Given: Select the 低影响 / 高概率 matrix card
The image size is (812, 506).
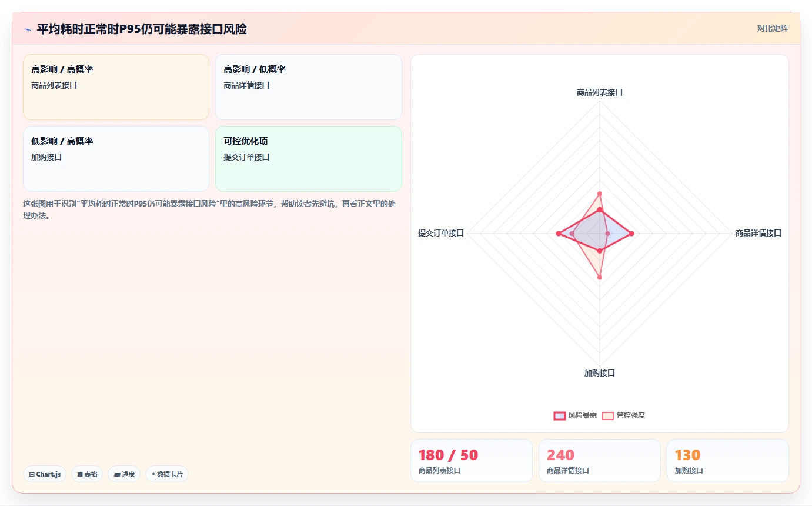Looking at the screenshot, I should (x=116, y=159).
